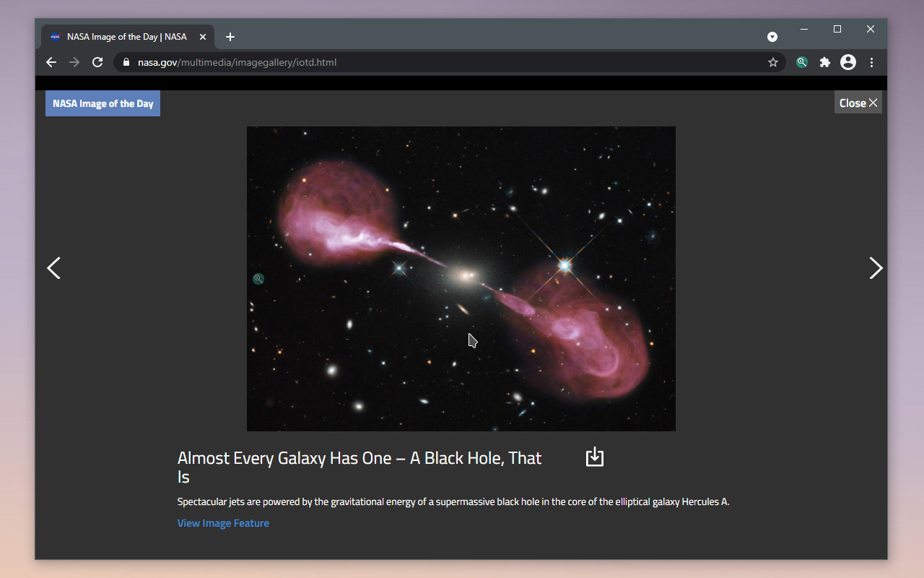924x578 pixels.
Task: Open the Chrome profile avatar
Action: (x=848, y=62)
